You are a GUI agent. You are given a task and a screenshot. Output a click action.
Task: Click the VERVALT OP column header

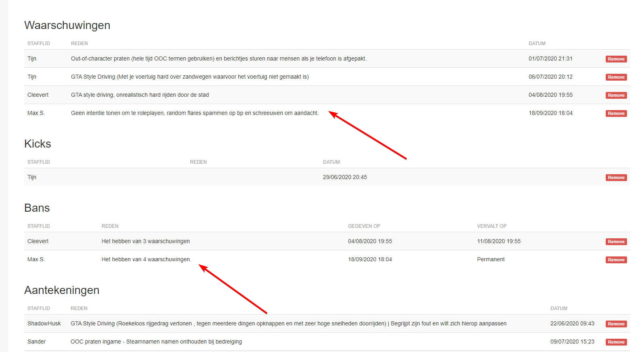click(x=492, y=226)
